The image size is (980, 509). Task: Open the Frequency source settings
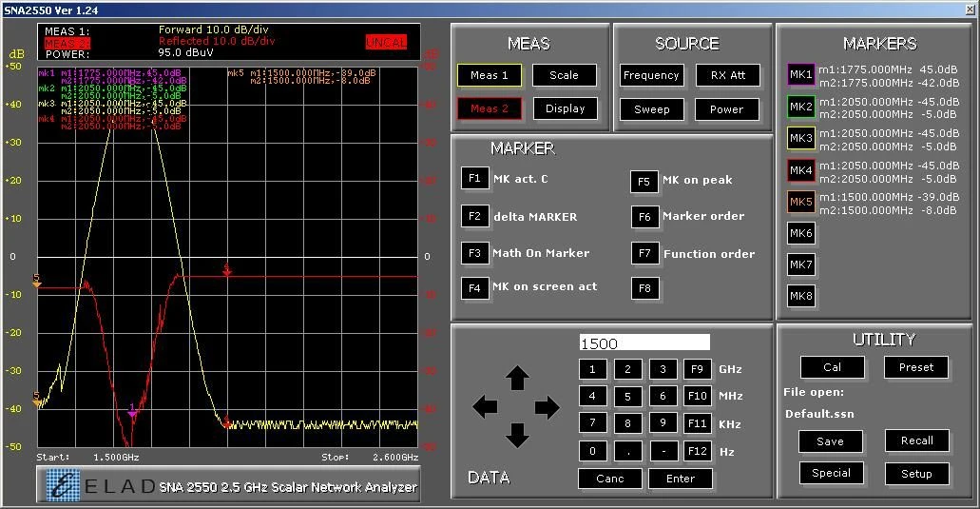tap(651, 75)
